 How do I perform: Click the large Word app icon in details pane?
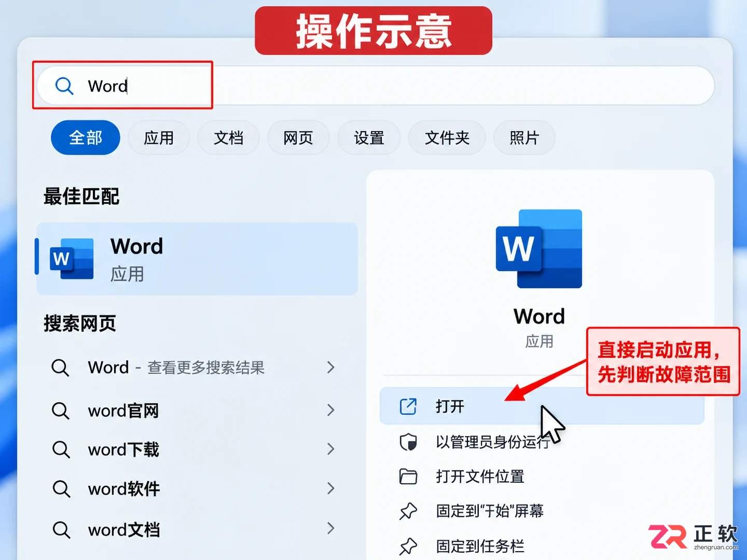539,249
